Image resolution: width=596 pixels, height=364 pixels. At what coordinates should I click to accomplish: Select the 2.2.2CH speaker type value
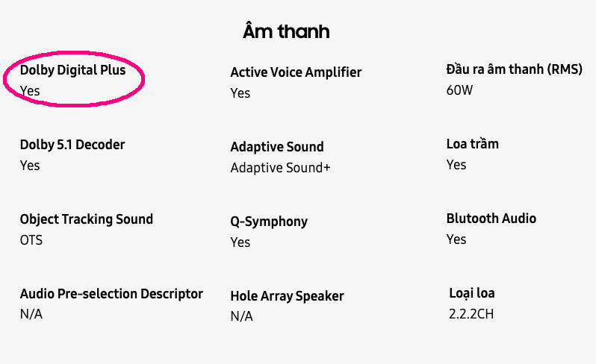pyautogui.click(x=471, y=314)
